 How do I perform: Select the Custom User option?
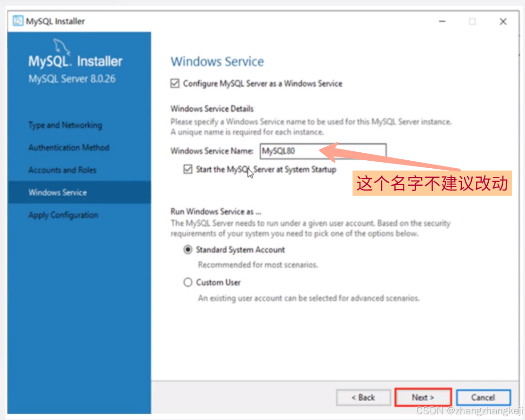188,282
